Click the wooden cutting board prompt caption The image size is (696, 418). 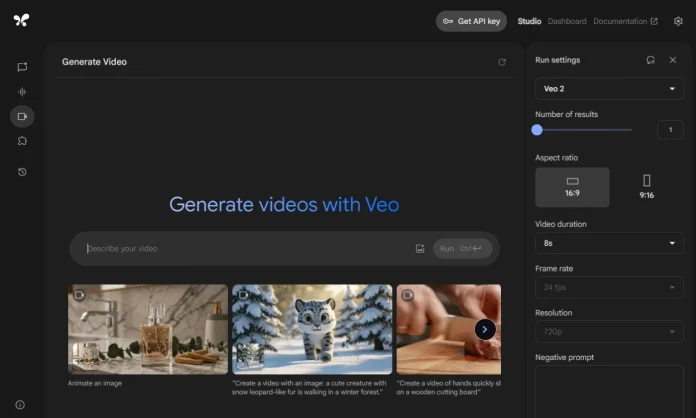tap(448, 387)
